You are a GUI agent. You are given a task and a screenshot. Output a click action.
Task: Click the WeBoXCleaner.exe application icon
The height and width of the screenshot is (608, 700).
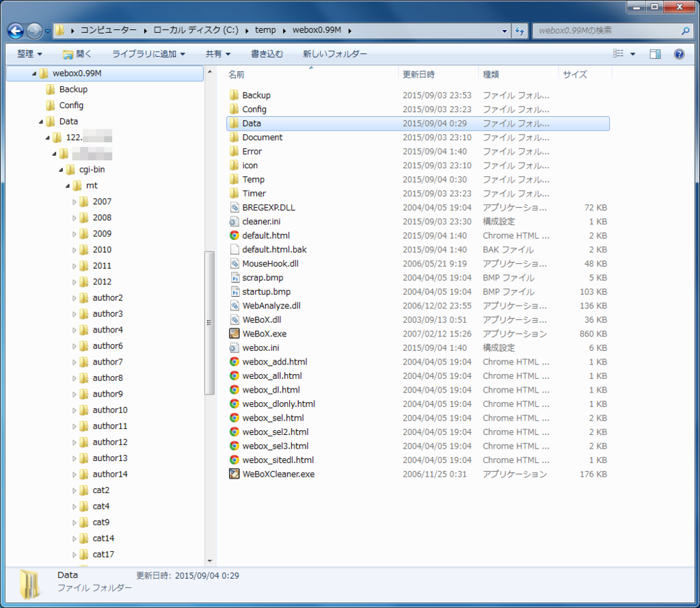[x=234, y=473]
